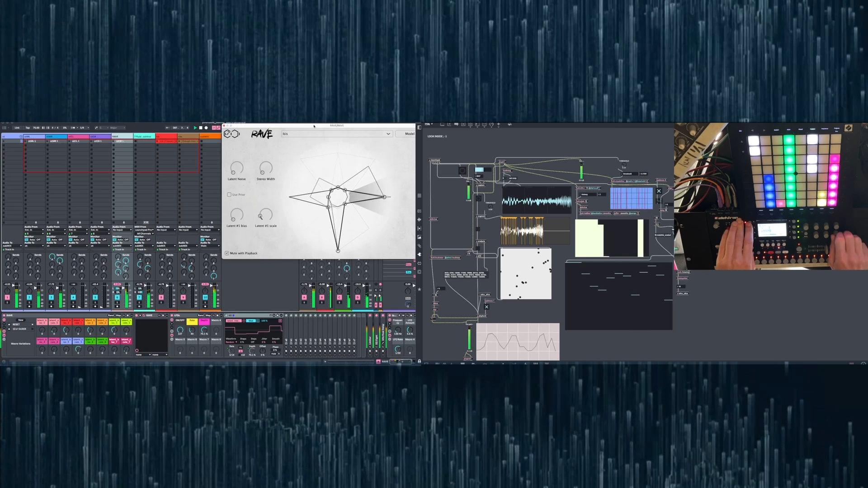The image size is (868, 488).
Task: Adjust the Latent Noise knob
Action: click(x=236, y=168)
